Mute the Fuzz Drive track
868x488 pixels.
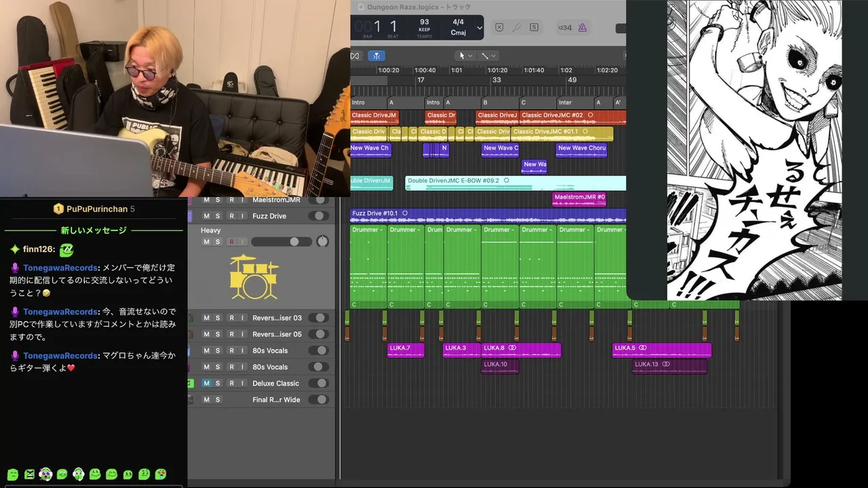pos(207,216)
